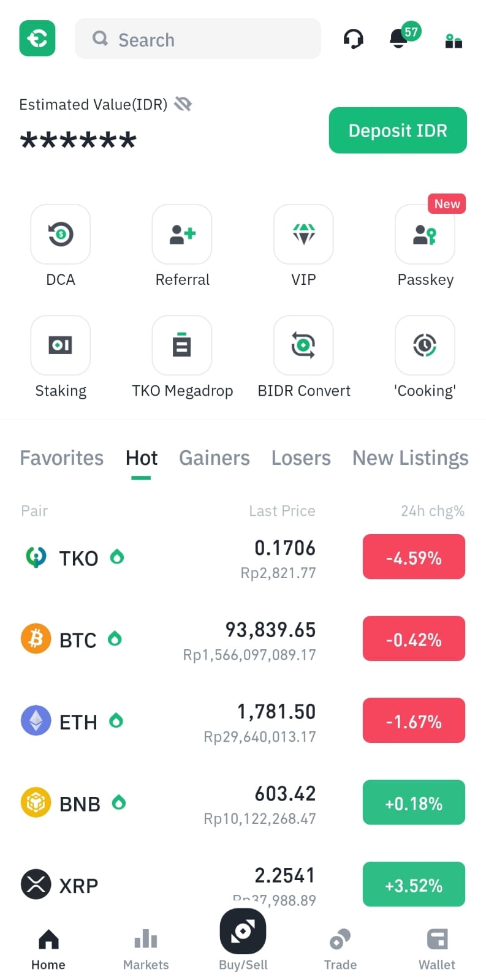The height and width of the screenshot is (980, 486).
Task: Tap the Deposit IDR button
Action: (398, 130)
